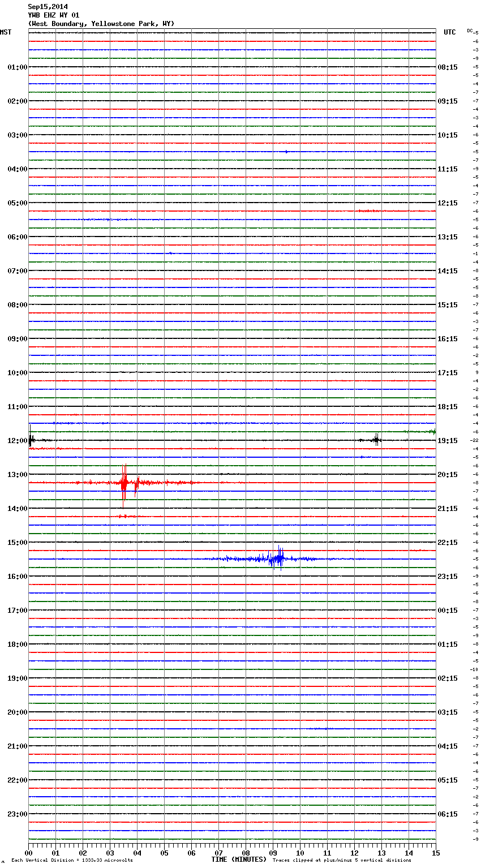This screenshot has height=868, width=481.
Task: Select the "12:00" MST hour label
Action: click(x=17, y=441)
